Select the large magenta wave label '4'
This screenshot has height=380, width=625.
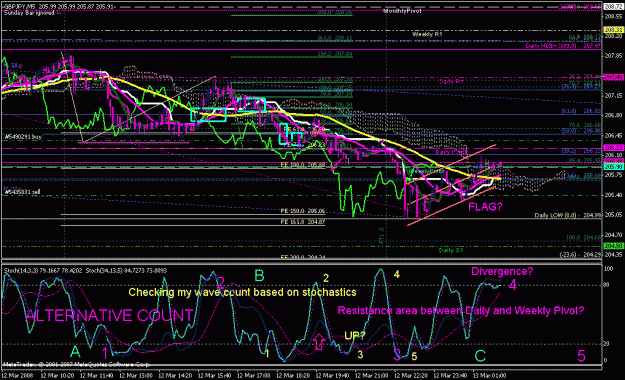tap(512, 285)
